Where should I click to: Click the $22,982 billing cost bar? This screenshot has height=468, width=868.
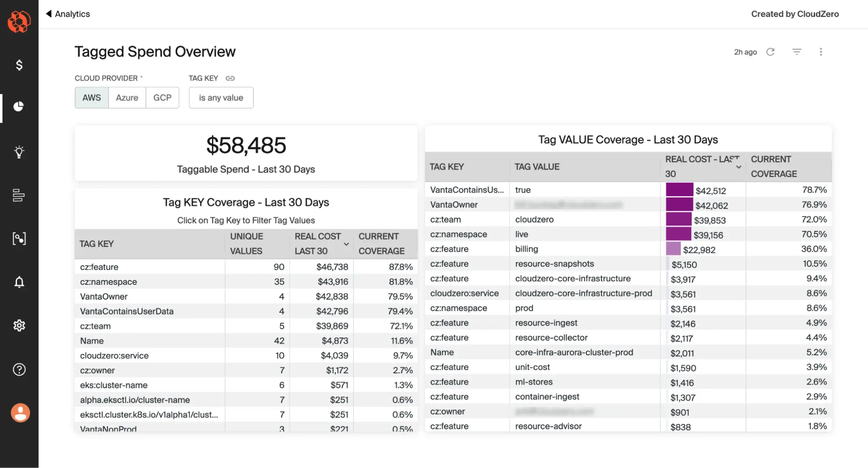(673, 249)
